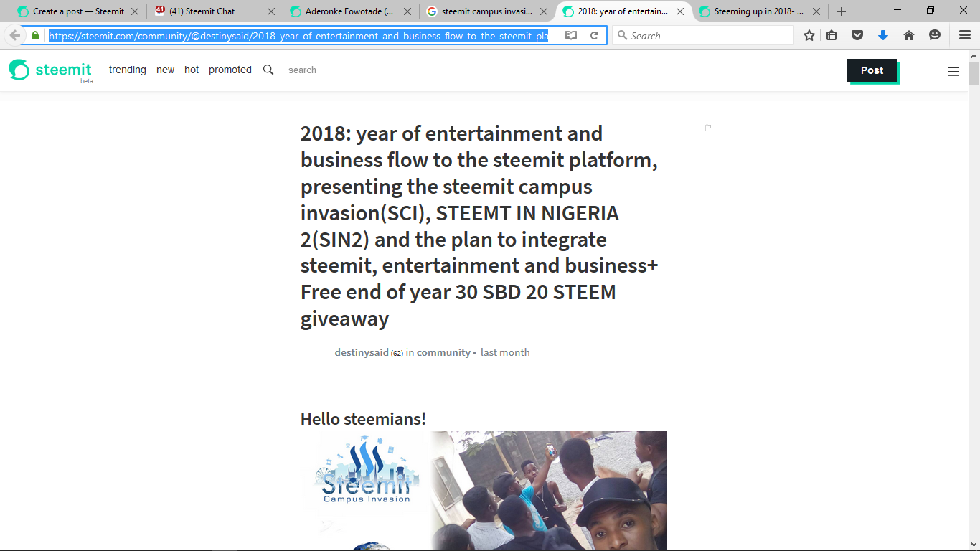Click the green padlock site security icon
This screenshot has width=980, height=551.
[x=35, y=35]
